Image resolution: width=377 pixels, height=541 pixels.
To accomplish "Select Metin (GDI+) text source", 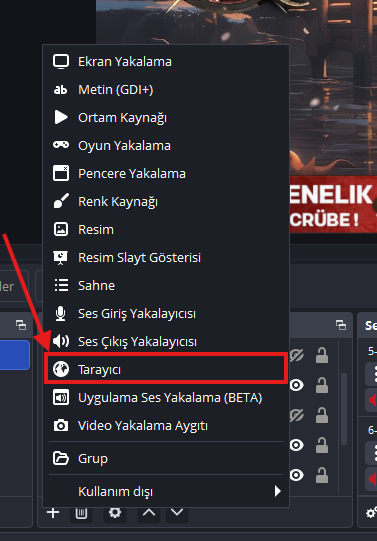I will (166, 90).
